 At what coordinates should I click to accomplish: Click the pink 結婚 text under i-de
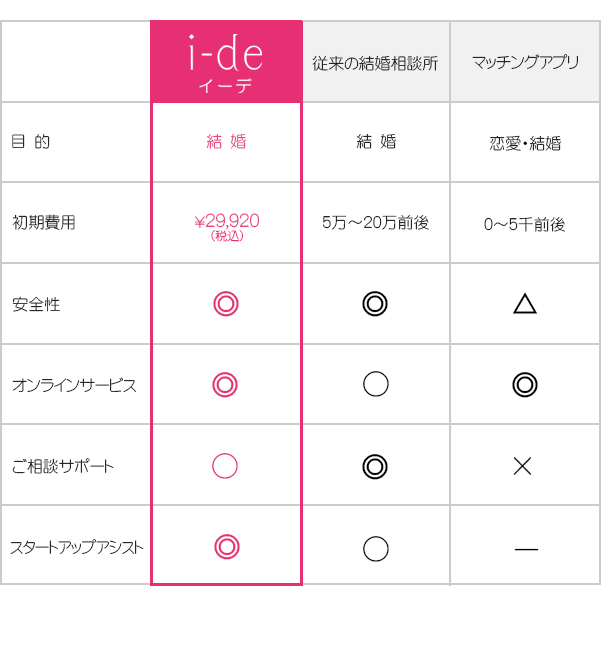(227, 141)
